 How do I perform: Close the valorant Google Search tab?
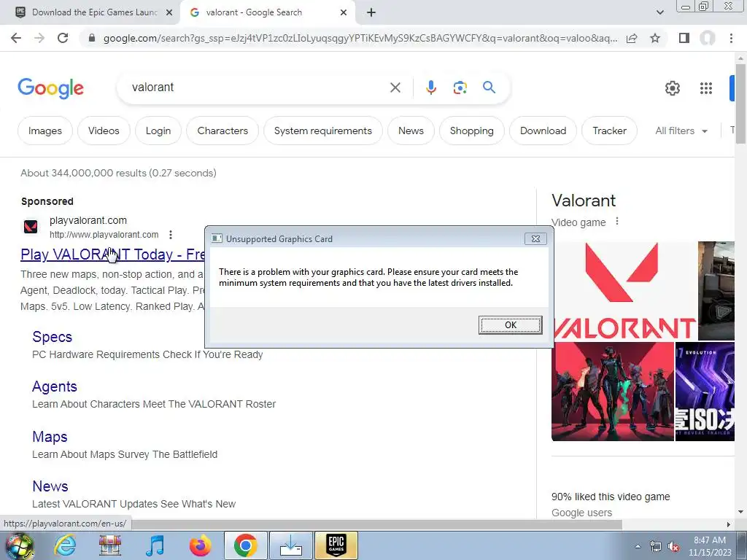(x=344, y=13)
